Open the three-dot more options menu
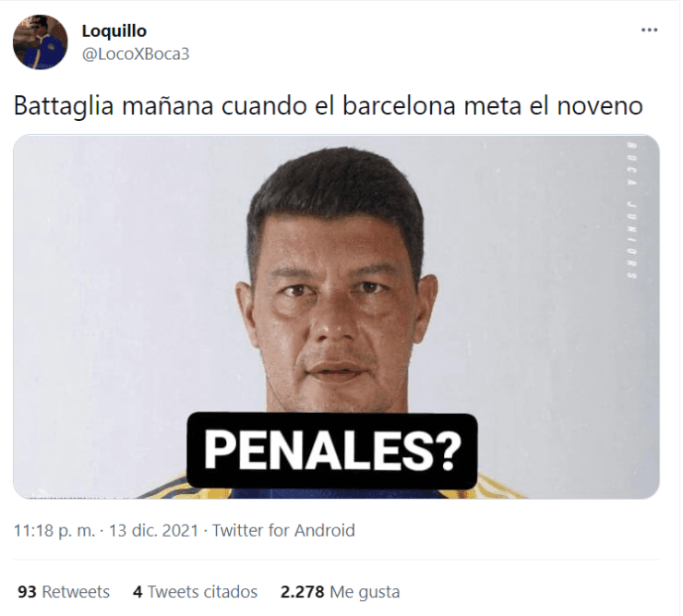This screenshot has width=683, height=616. click(649, 30)
